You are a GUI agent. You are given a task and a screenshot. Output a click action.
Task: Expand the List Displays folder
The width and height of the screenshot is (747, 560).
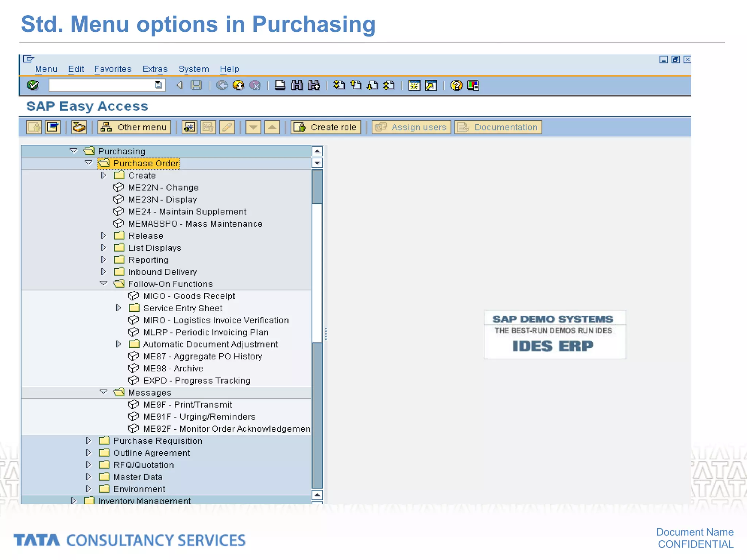104,248
